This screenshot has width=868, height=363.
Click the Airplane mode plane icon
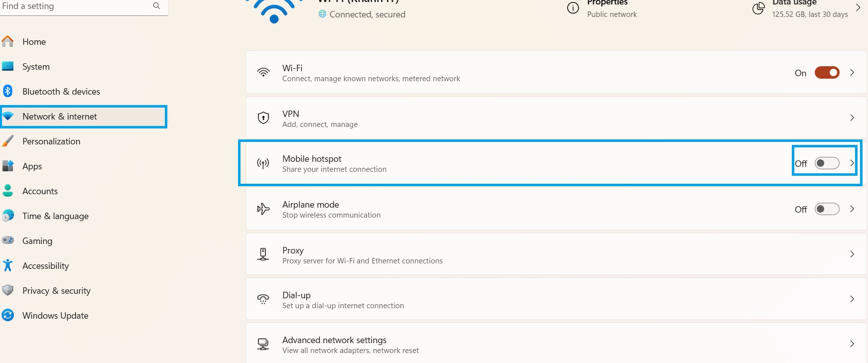click(263, 209)
